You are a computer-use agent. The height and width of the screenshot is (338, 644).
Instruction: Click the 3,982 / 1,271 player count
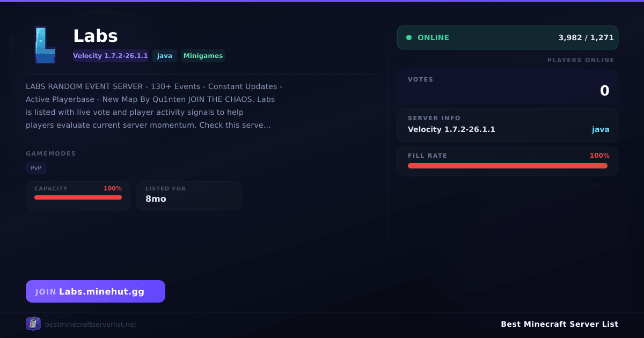point(586,38)
